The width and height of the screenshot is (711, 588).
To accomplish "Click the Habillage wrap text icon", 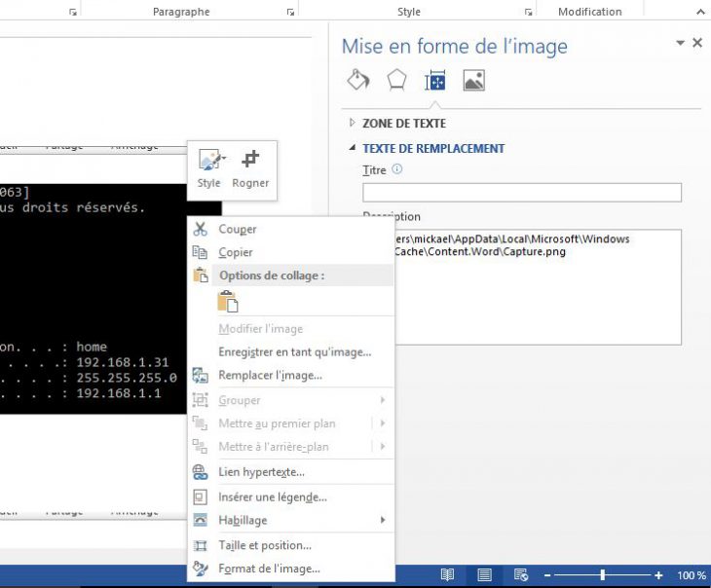I will click(200, 520).
